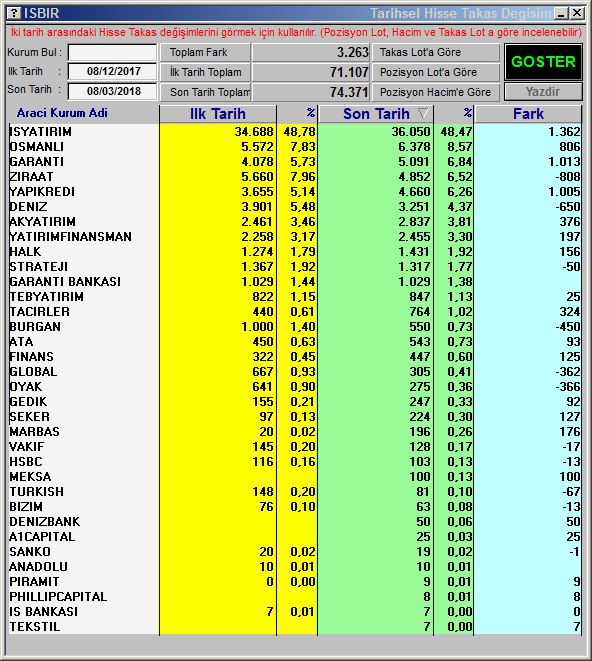Click ISYATIRIM Ilk Tarih value 34.688
The height and width of the screenshot is (661, 592).
[254, 132]
